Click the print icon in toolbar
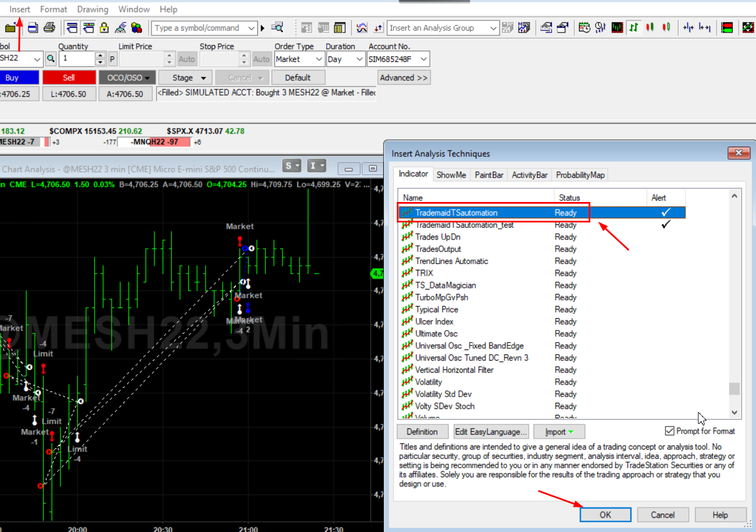 pos(50,27)
